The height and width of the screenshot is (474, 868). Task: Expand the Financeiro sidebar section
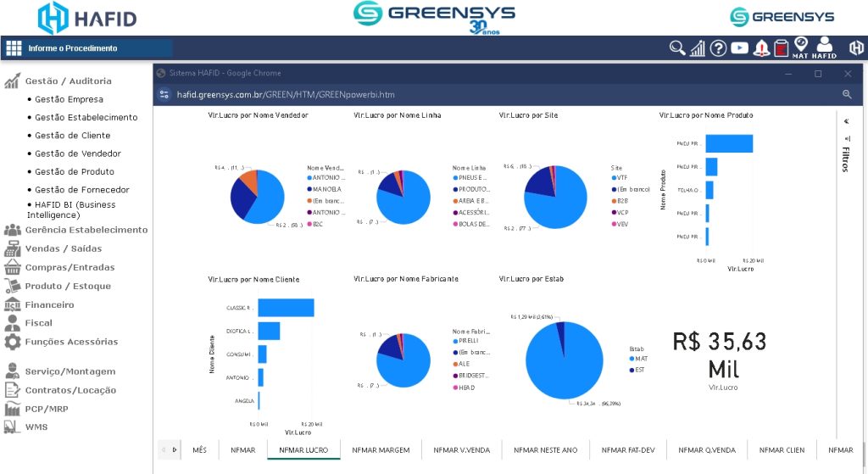49,304
